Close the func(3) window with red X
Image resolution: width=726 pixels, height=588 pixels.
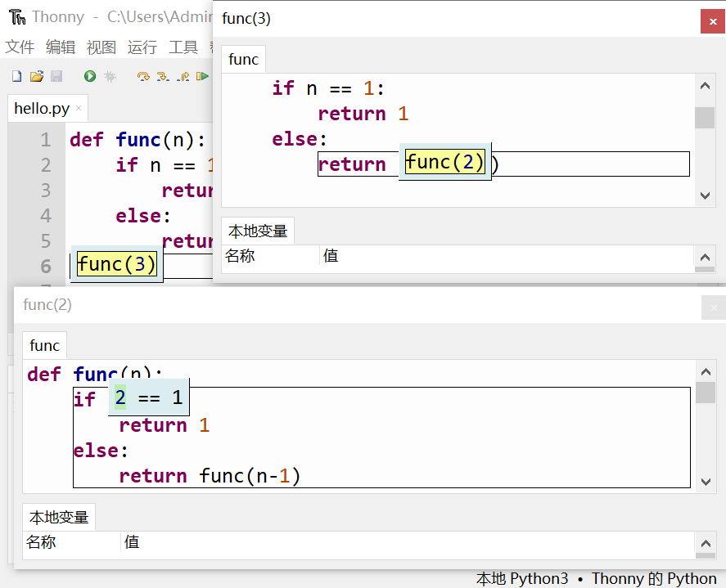click(713, 21)
